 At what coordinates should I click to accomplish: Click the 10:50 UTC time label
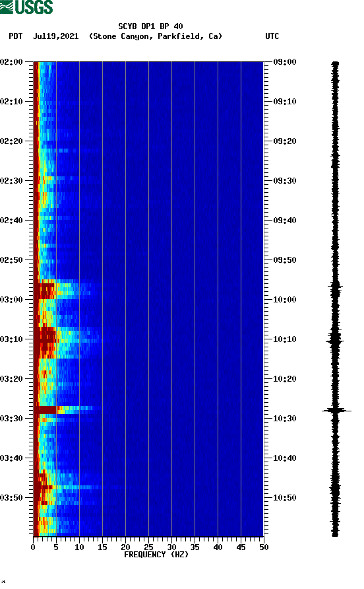click(284, 498)
